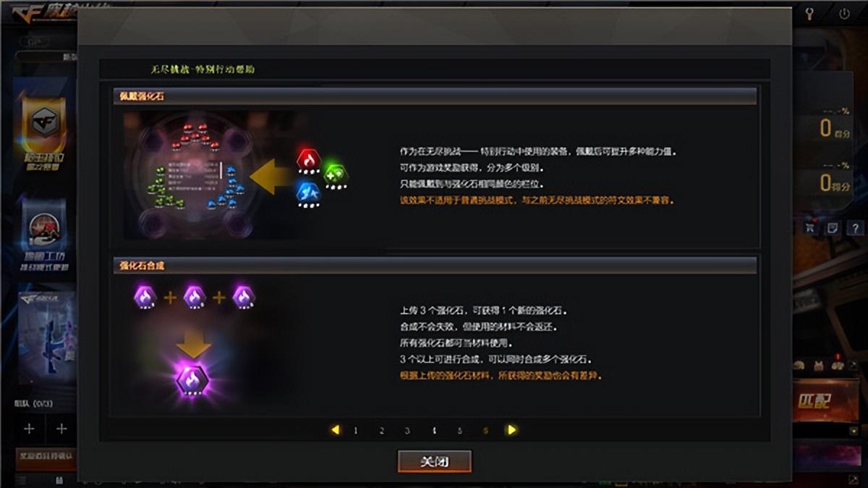This screenshot has height=488, width=868.
Task: Expand panel with bottom-right corner arrow
Action: pyautogui.click(x=854, y=479)
